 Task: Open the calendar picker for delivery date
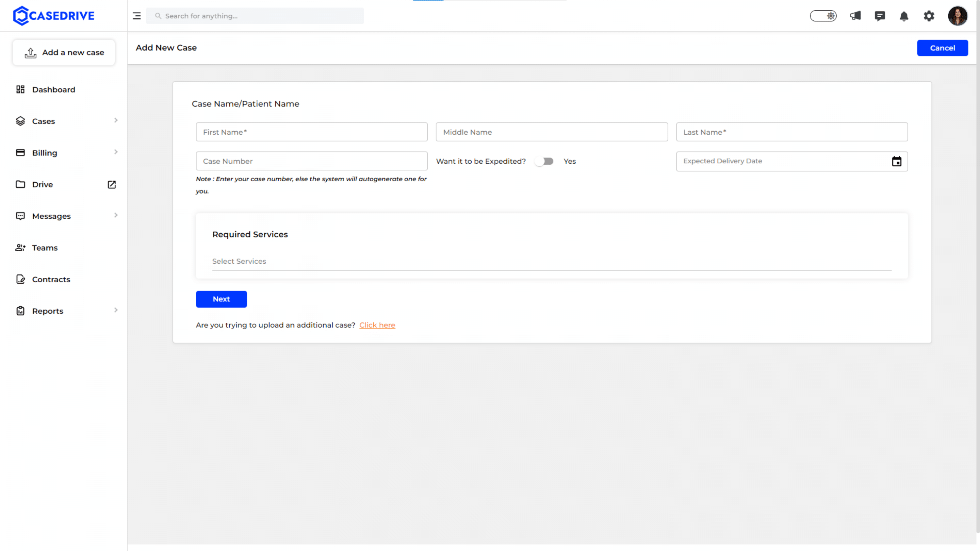896,161
